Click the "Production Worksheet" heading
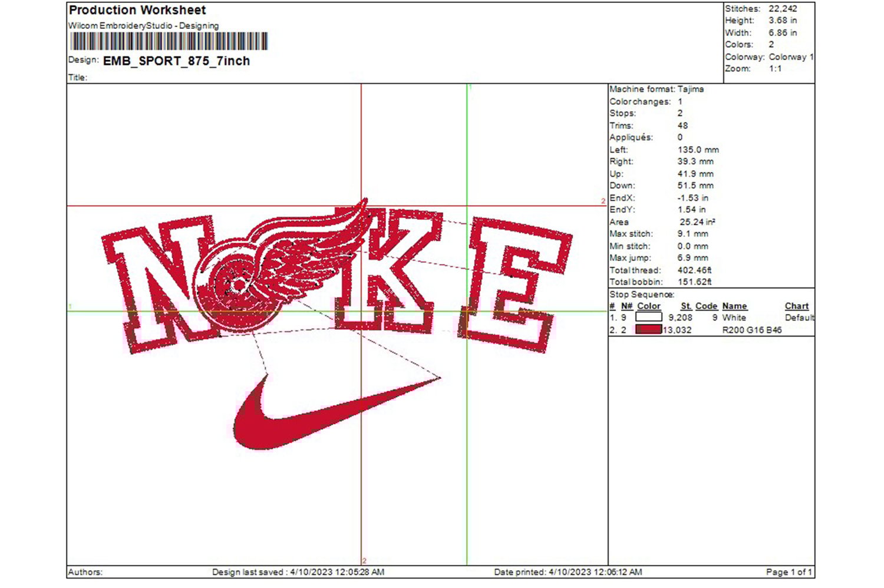Viewport: 884px width, 588px height. click(137, 10)
